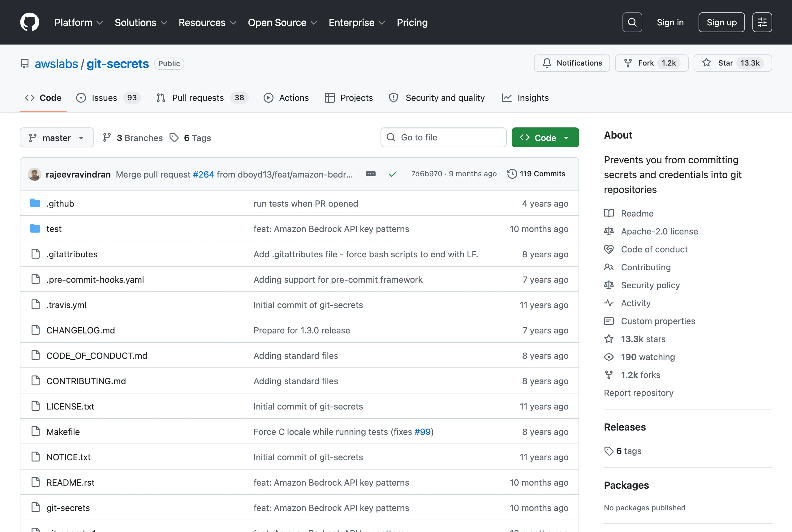Open the Releases heading link
792x532 pixels.
click(625, 427)
